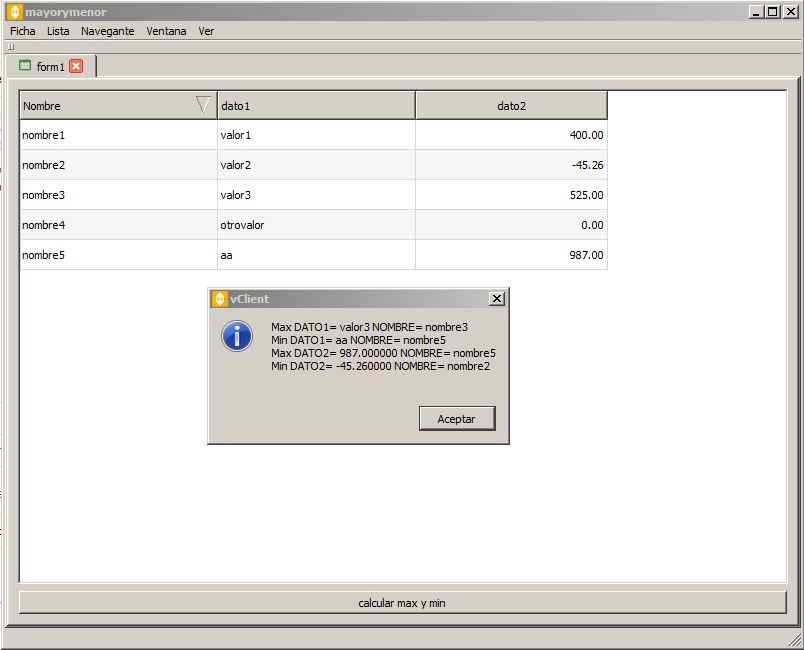The width and height of the screenshot is (804, 650).
Task: Click the sort triangle in Nombre header
Action: coord(203,104)
